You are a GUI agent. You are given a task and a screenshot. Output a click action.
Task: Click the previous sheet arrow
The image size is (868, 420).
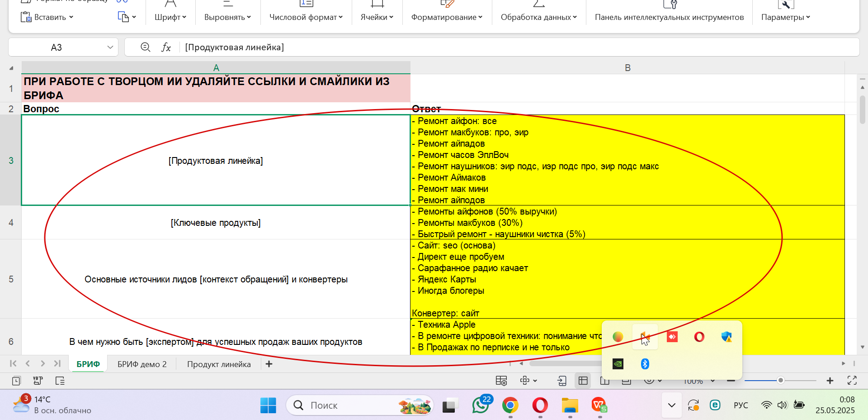click(x=28, y=363)
